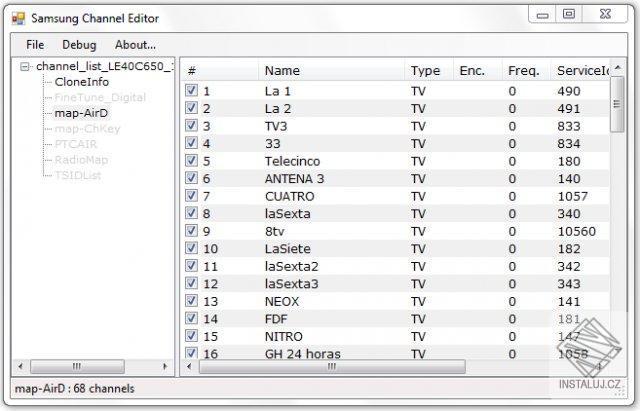Toggle the laSexta3 channel checkbox
640x411 pixels.
[191, 283]
